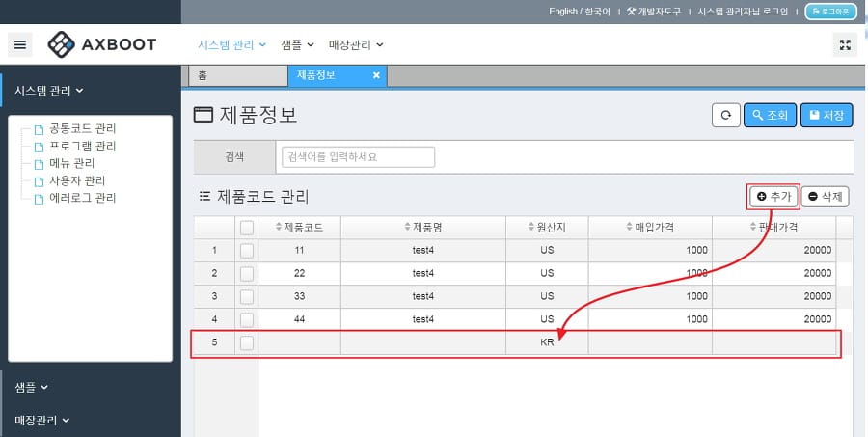Close the 제품정보 tab
Image resolution: width=868 pixels, height=437 pixels.
tap(376, 75)
